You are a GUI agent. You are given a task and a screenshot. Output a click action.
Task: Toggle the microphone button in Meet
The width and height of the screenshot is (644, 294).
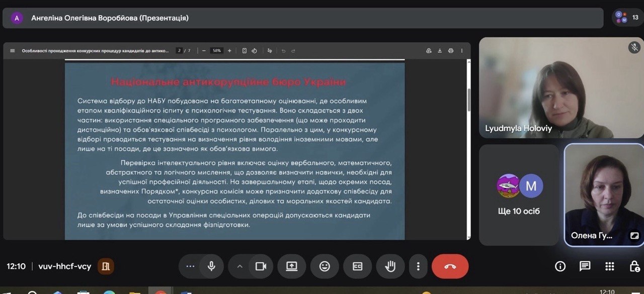[x=211, y=266]
